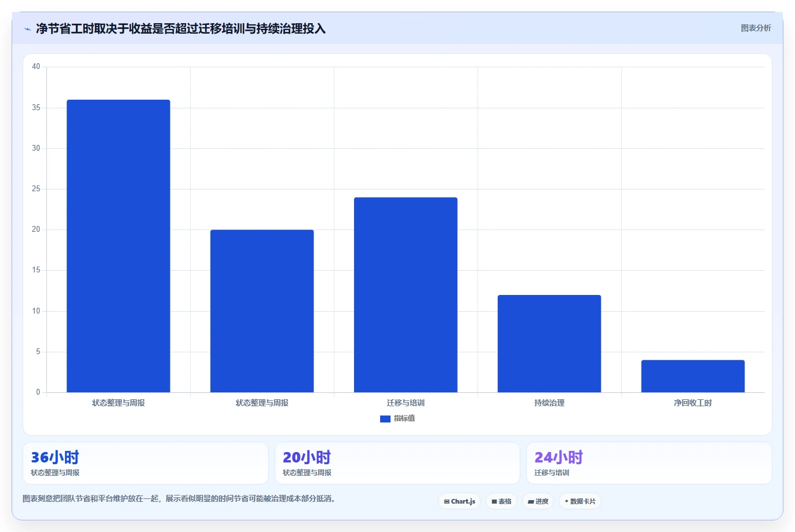Click the x-axis label 迁移与培训 below the chart
The height and width of the screenshot is (532, 795).
(406, 403)
